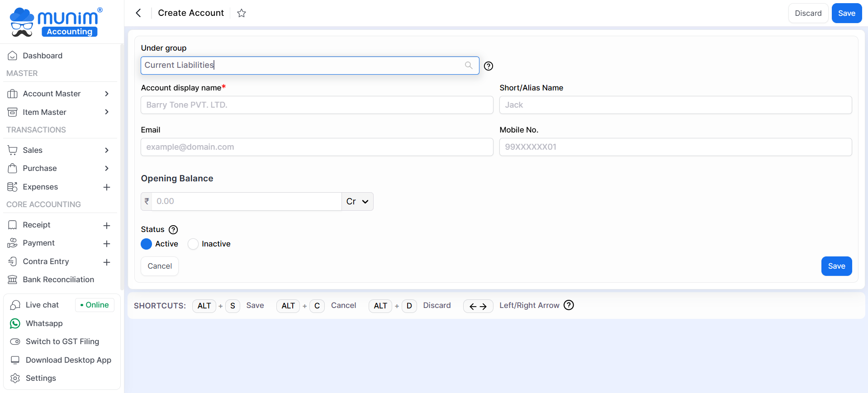Image resolution: width=868 pixels, height=393 pixels.
Task: Click the Discard button in top bar
Action: point(808,13)
